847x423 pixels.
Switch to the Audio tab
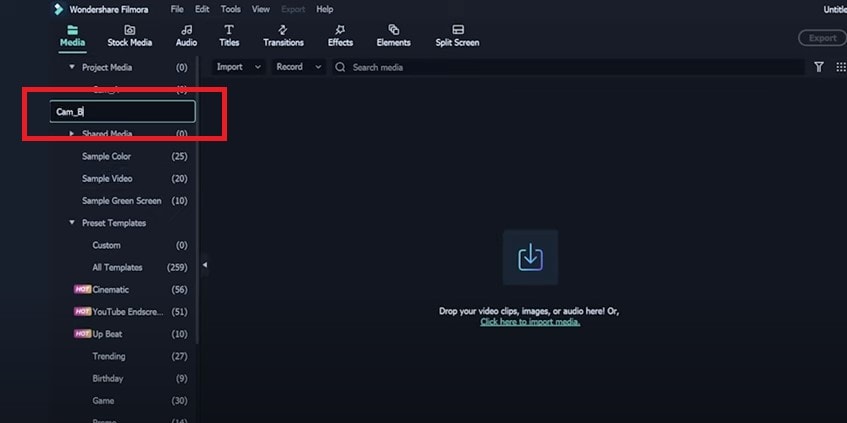click(186, 36)
